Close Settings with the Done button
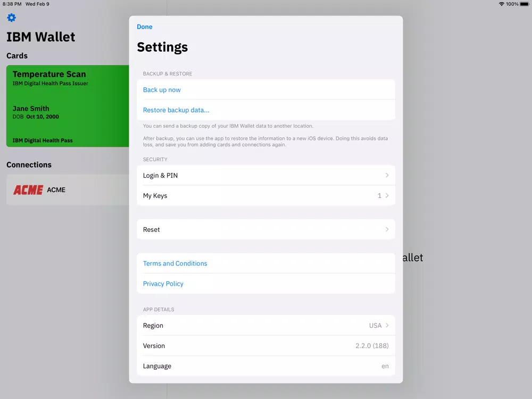Screen dimensions: 532x399 tap(145, 27)
